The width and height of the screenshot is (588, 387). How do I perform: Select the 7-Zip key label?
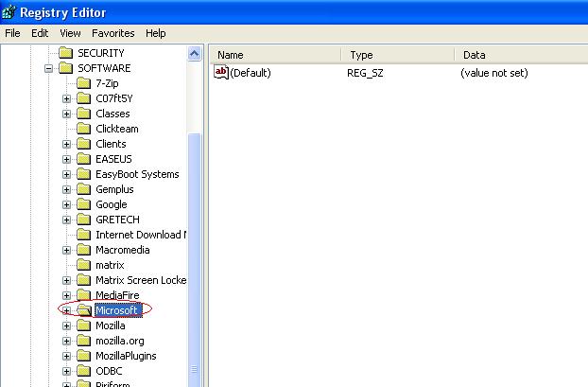pyautogui.click(x=107, y=83)
